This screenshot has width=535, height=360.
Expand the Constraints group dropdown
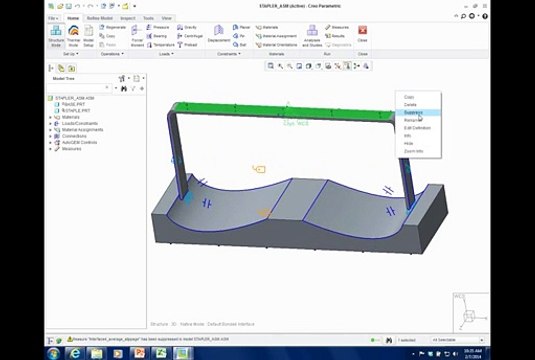(x=229, y=54)
